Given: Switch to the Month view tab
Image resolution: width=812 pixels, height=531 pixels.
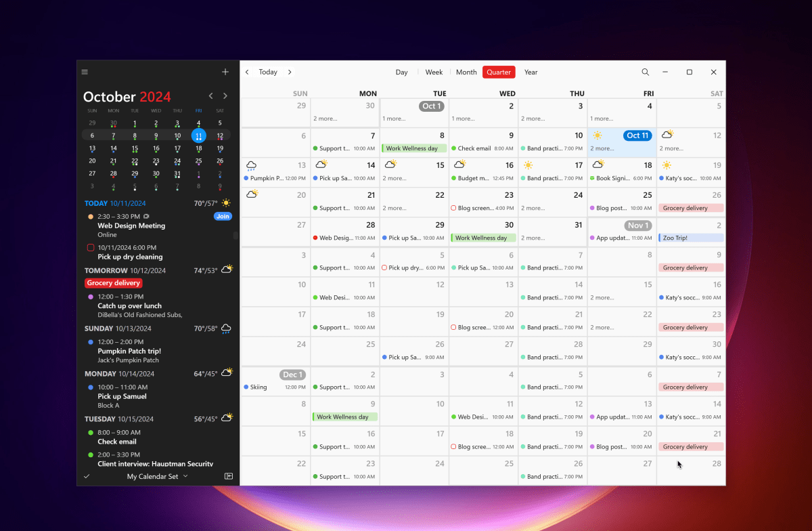Looking at the screenshot, I should tap(466, 72).
